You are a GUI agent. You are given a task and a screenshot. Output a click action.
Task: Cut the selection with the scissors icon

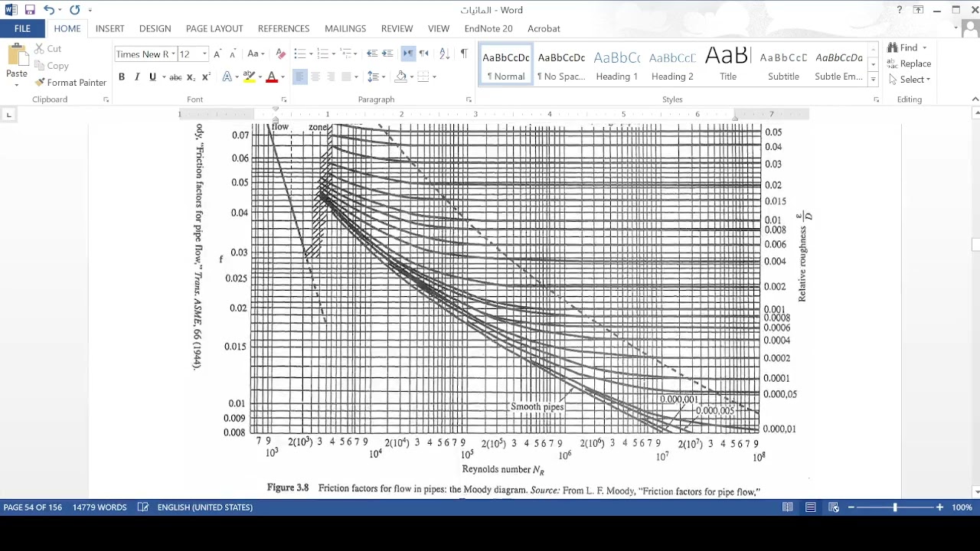pos(47,48)
